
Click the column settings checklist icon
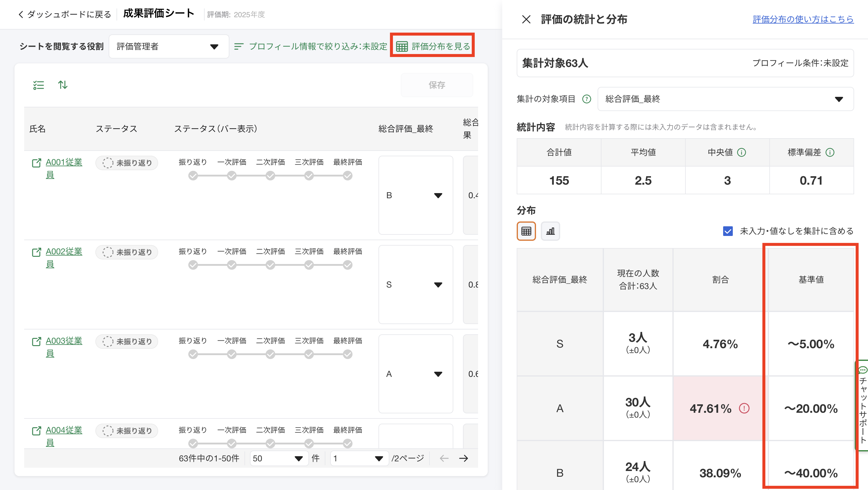[38, 85]
